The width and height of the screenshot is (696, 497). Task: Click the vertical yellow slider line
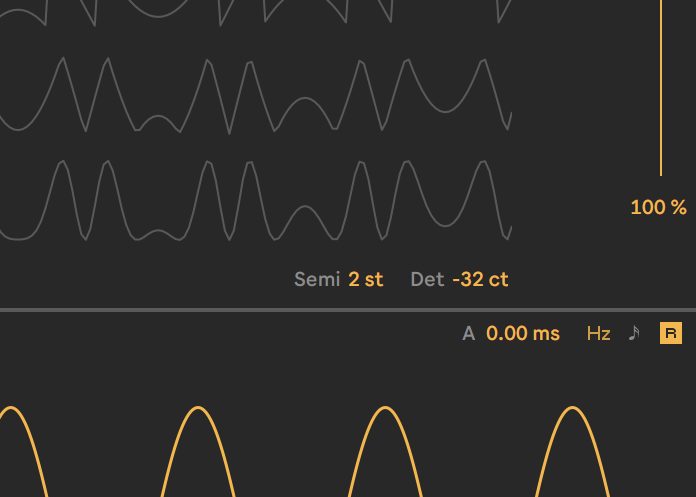[661, 90]
